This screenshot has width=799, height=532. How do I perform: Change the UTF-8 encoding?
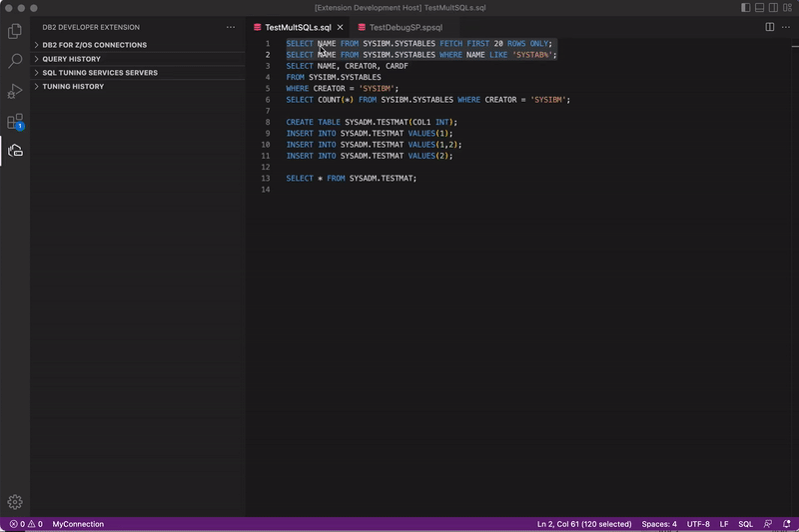(697, 524)
